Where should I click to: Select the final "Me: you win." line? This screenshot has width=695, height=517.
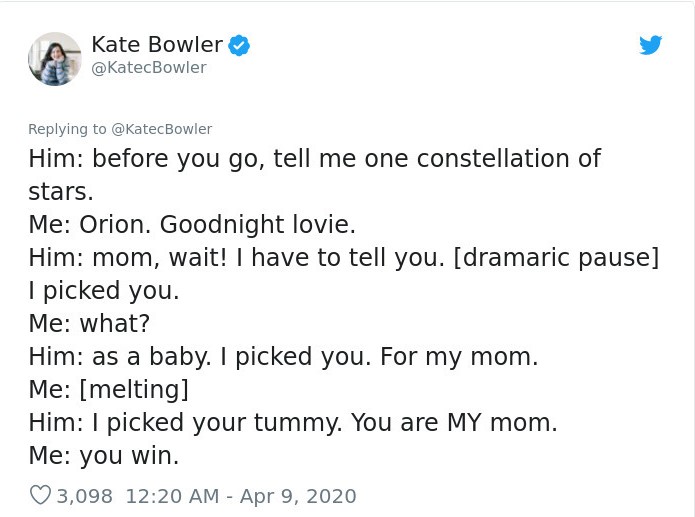pos(104,455)
